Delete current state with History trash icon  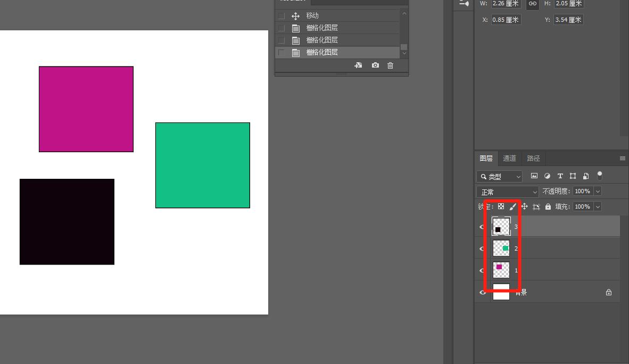390,65
